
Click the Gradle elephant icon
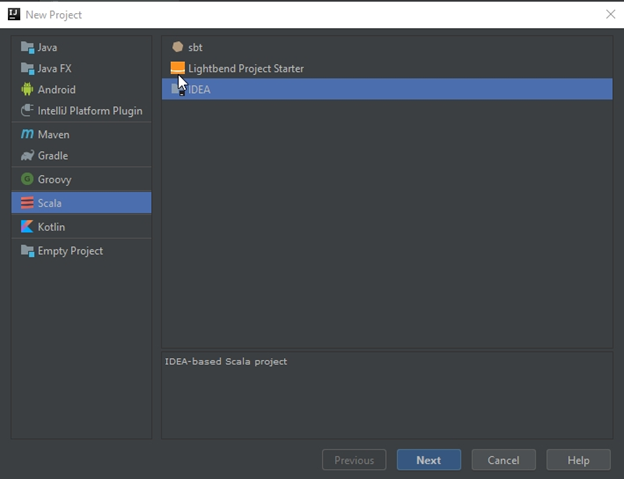(x=27, y=155)
